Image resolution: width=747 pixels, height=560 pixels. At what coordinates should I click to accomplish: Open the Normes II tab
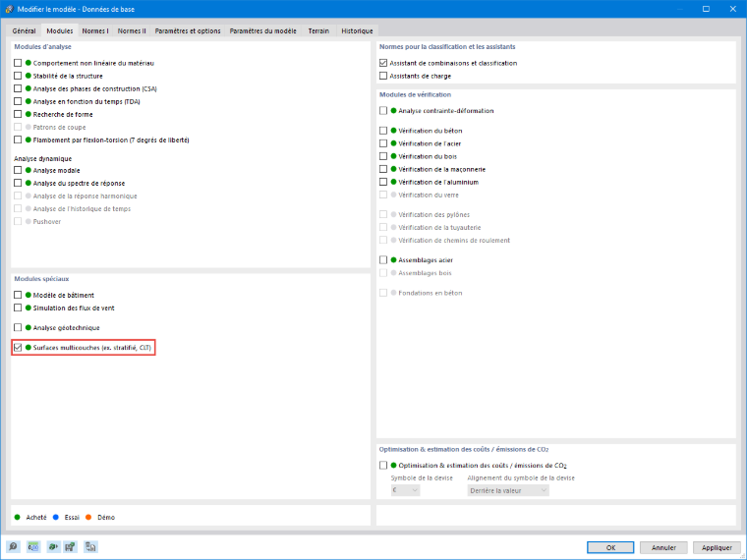click(x=132, y=31)
